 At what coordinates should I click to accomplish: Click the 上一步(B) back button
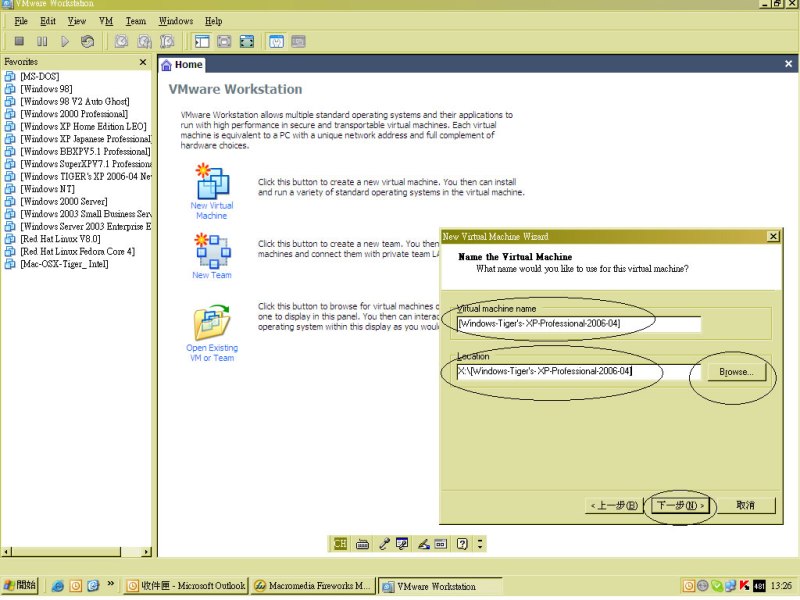pos(614,506)
